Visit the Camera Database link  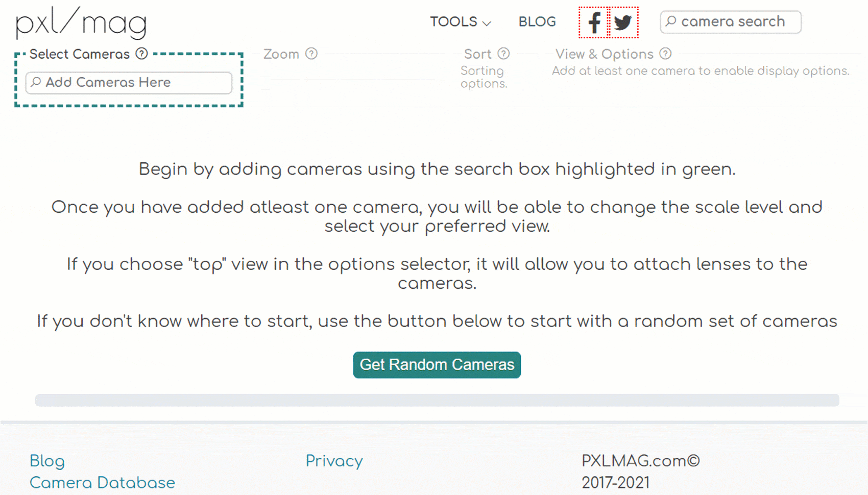tap(102, 482)
